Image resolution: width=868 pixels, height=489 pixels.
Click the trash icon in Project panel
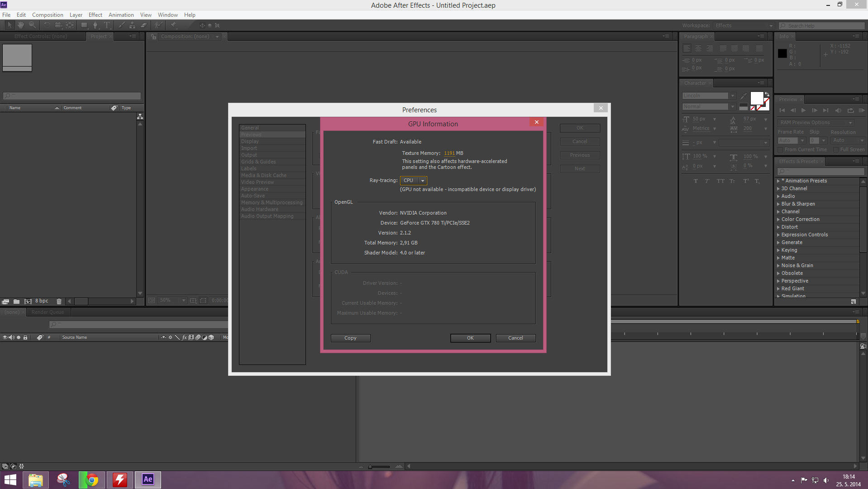pos(59,301)
